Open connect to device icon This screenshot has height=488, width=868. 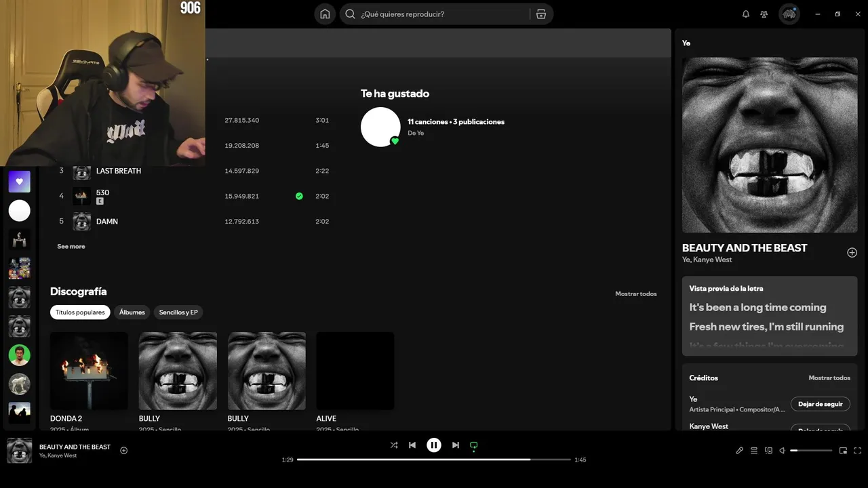tap(768, 451)
